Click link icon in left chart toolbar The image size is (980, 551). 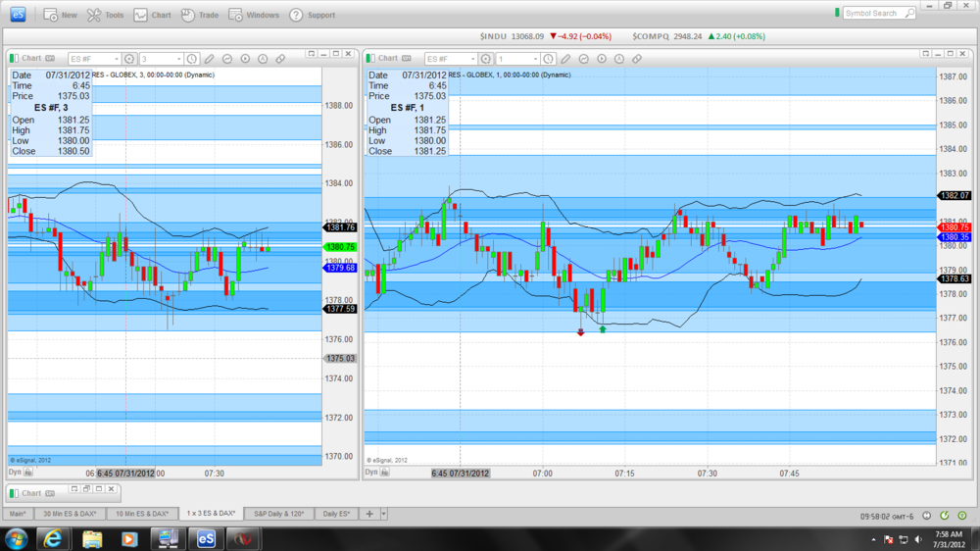[x=280, y=59]
